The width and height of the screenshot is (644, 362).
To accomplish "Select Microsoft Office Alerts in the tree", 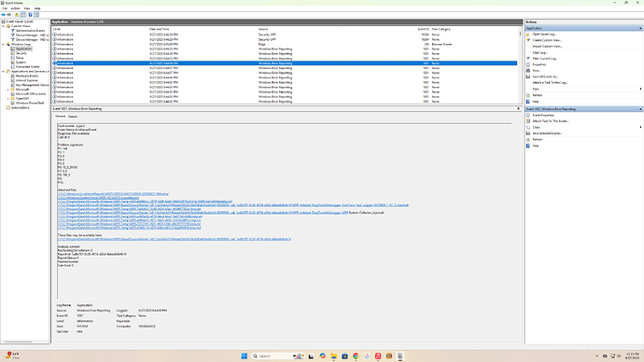I will (31, 94).
